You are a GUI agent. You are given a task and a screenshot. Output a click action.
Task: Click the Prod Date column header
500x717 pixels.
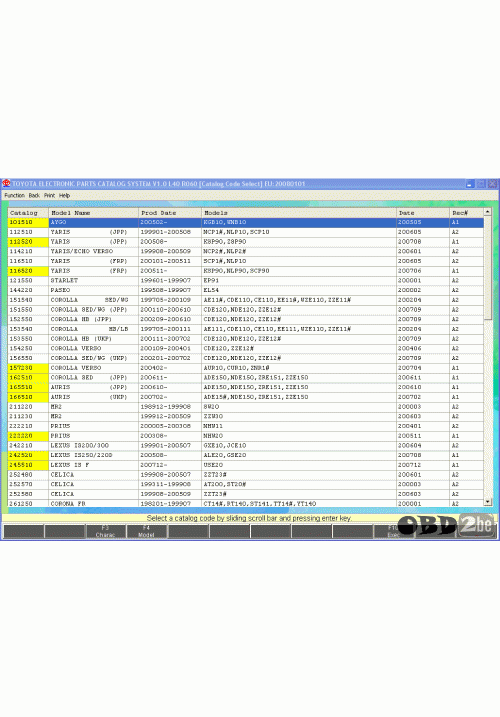[170, 213]
